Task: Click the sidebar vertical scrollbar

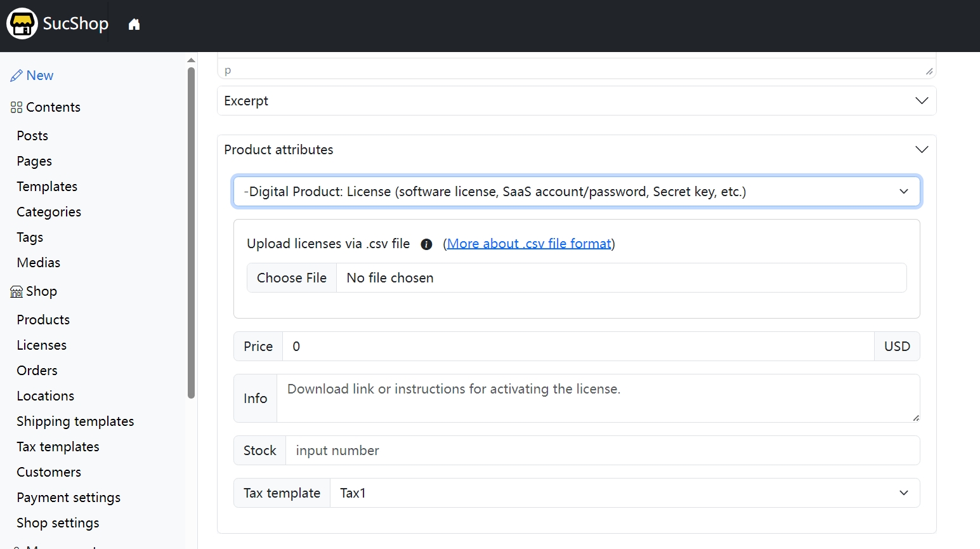Action: click(192, 232)
